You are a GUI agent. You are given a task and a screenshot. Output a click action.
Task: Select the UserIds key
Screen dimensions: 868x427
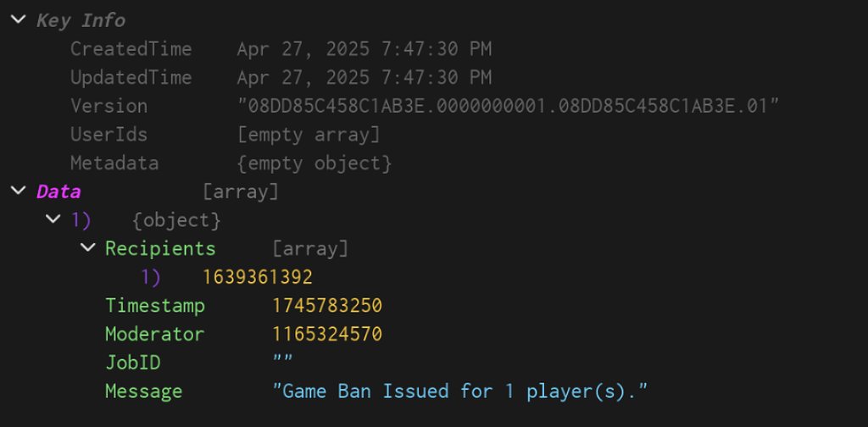tap(108, 135)
